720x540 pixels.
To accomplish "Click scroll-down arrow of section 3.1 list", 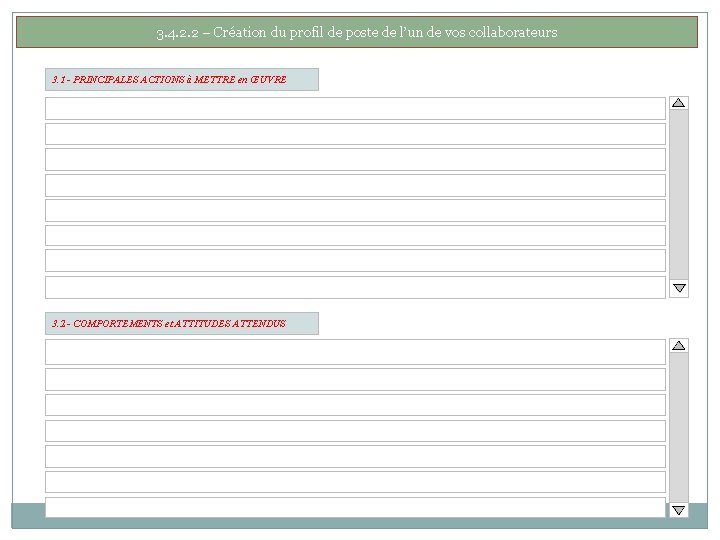I will 679,288.
